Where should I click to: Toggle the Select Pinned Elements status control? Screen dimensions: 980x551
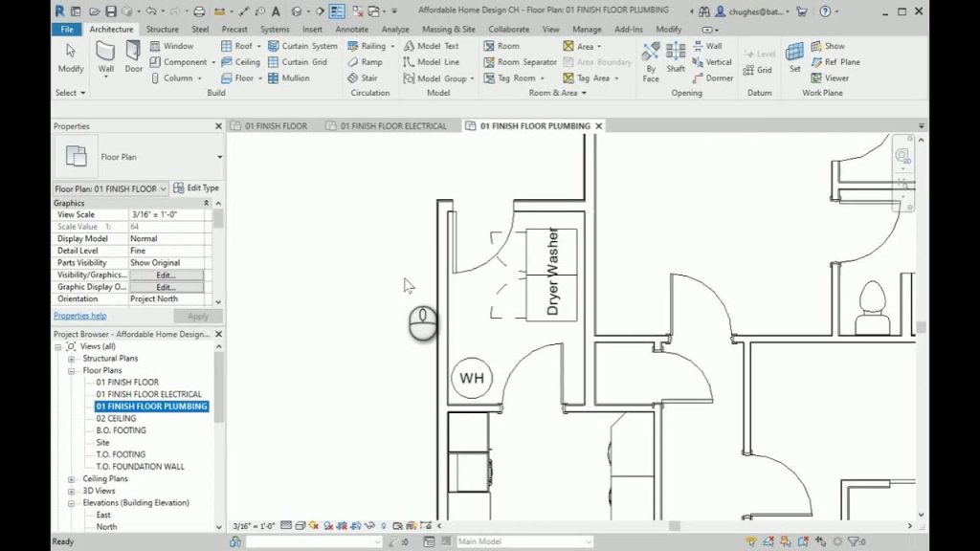coord(787,542)
